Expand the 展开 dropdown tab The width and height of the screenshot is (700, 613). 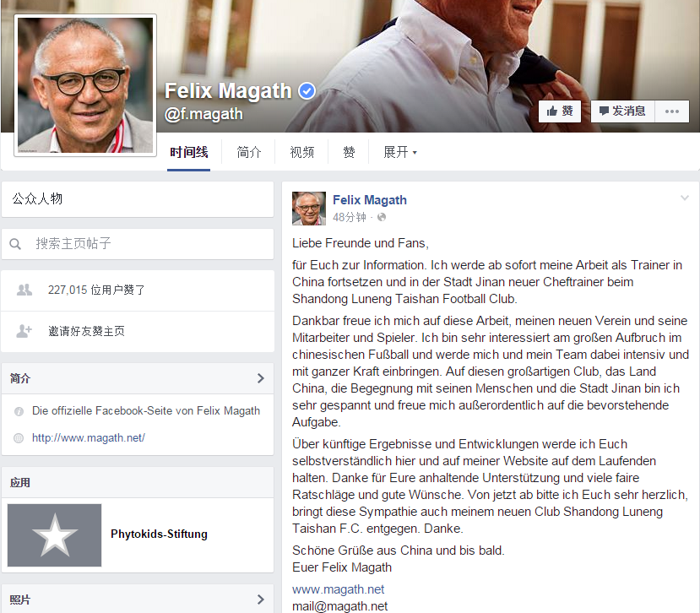pos(400,152)
